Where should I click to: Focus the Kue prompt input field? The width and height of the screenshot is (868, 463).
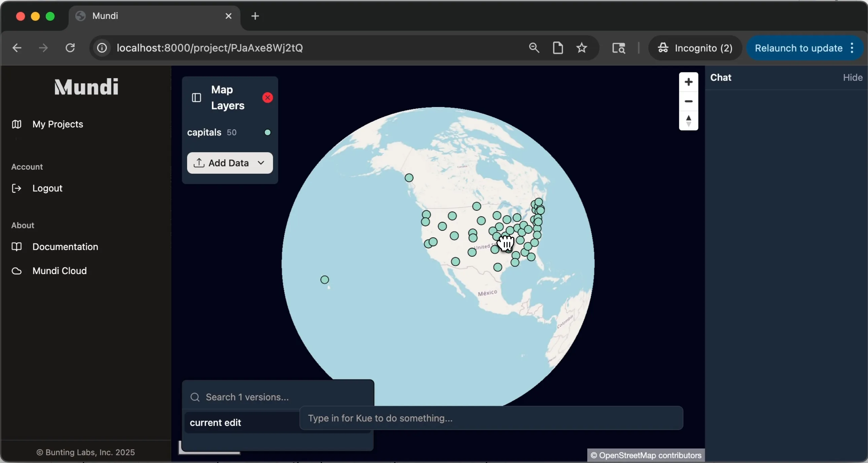pyautogui.click(x=491, y=418)
